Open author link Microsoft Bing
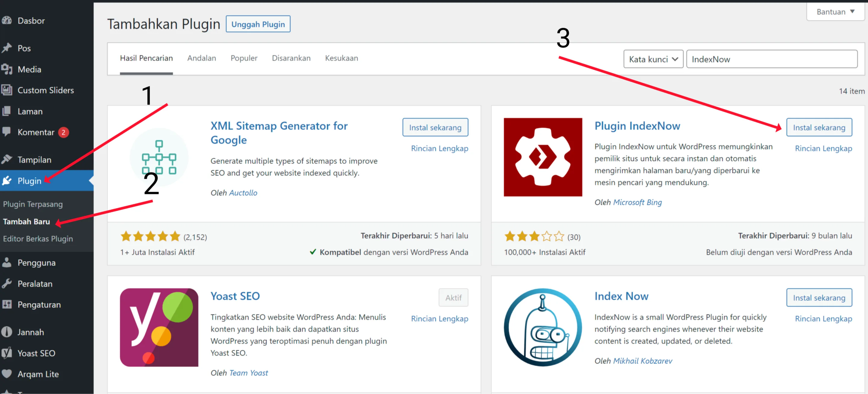Viewport: 868px width, 394px height. point(637,202)
